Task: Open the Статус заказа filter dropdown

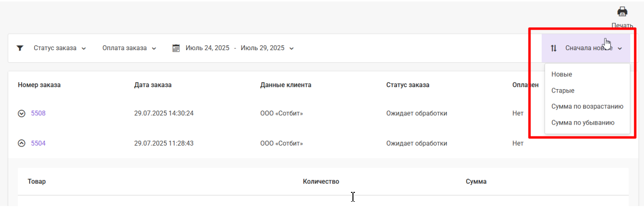Action: 59,48
